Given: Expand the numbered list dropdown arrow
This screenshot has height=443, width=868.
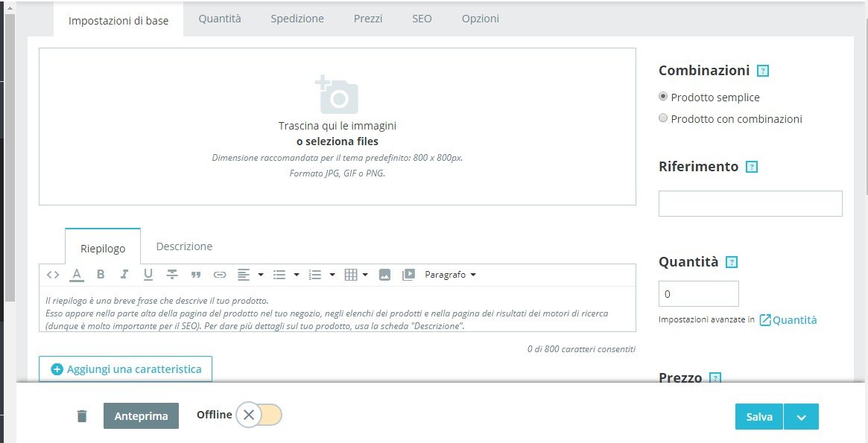Looking at the screenshot, I should click(332, 275).
